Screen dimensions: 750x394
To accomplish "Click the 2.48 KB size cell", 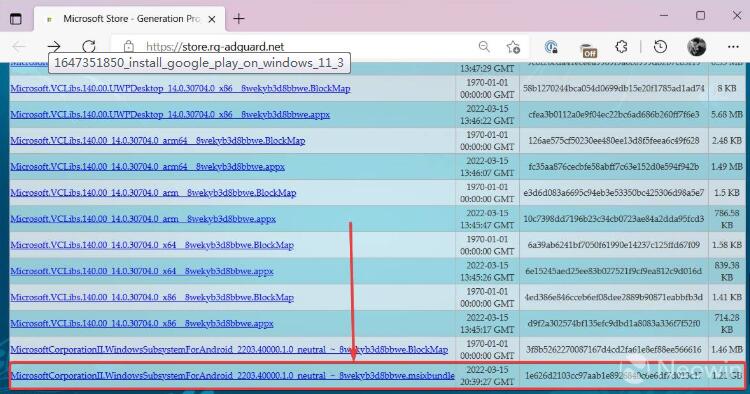I will point(727,141).
